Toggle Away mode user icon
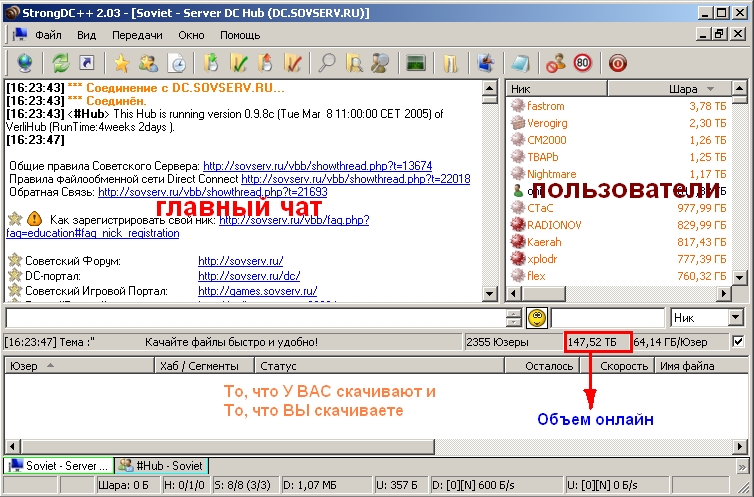754x497 pixels. click(x=555, y=63)
